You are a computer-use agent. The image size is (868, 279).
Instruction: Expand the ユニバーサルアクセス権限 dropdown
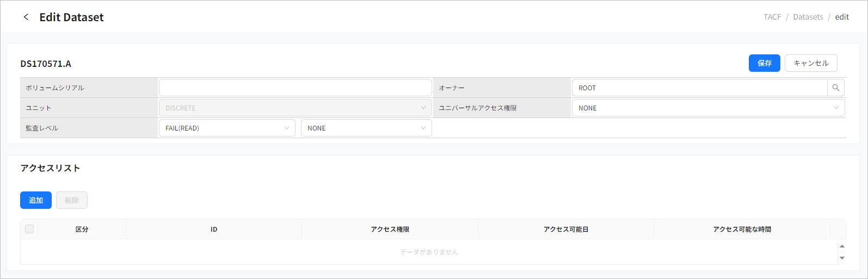pyautogui.click(x=708, y=108)
